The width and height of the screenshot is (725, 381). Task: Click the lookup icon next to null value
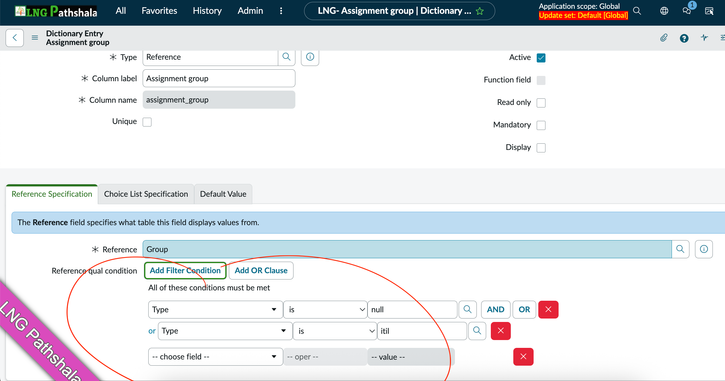pos(467,309)
